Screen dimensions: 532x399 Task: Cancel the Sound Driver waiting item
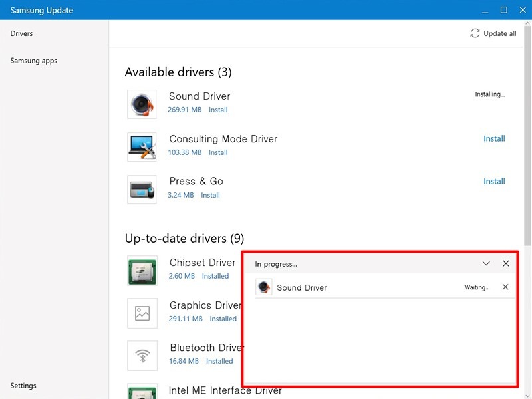pos(505,287)
